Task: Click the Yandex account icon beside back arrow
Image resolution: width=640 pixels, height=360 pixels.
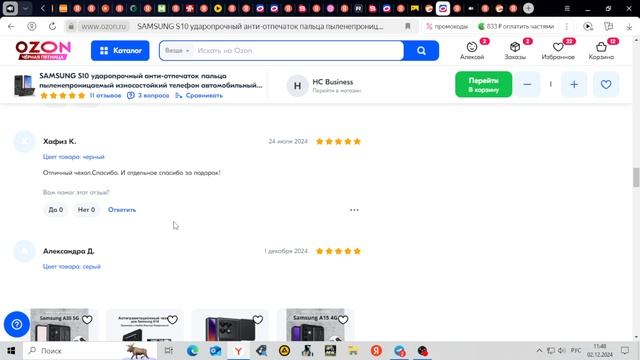Action: click(x=32, y=26)
